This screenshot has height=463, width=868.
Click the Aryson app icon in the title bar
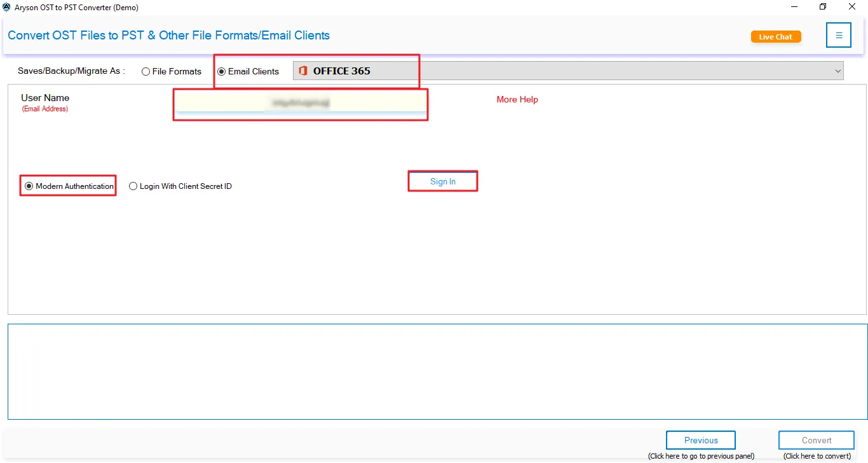tap(6, 6)
